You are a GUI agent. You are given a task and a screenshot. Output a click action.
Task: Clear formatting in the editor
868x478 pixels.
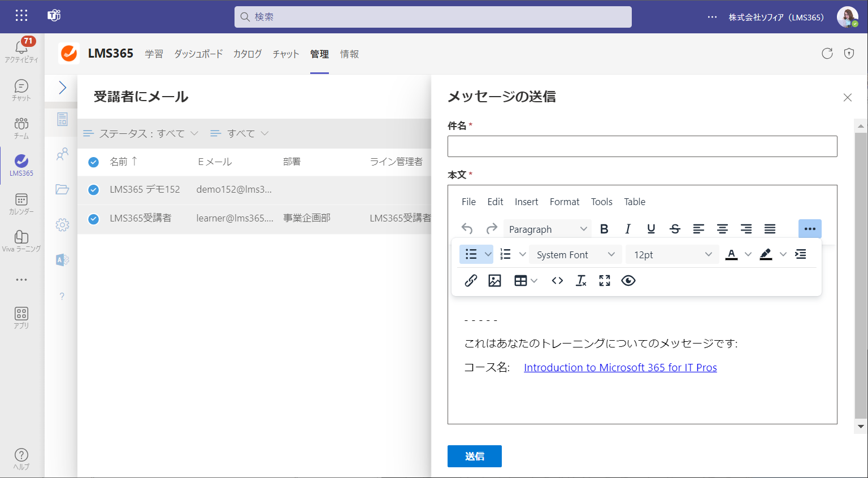click(x=581, y=281)
